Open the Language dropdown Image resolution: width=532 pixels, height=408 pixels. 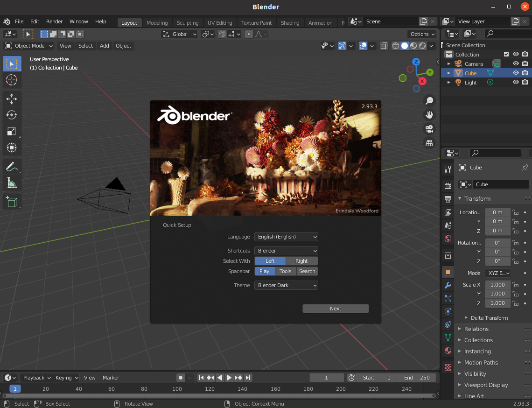[286, 237]
